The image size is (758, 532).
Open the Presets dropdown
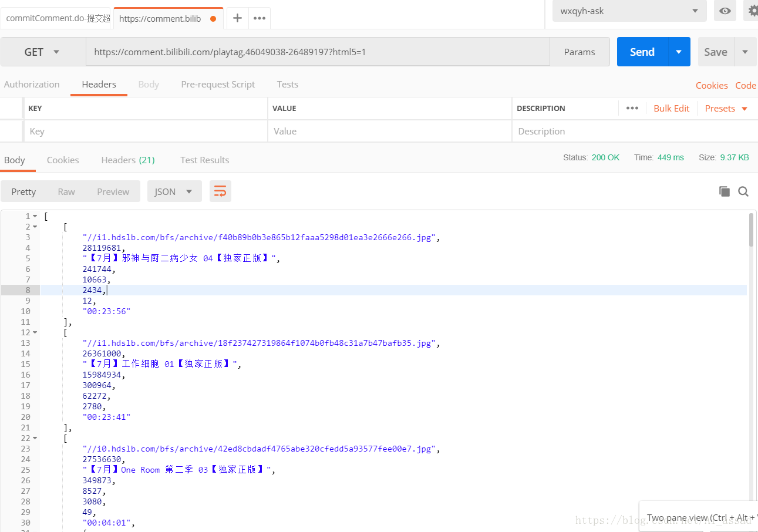point(726,108)
